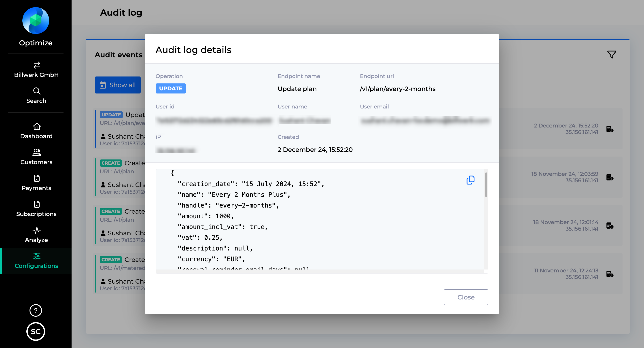Viewport: 644px width, 348px height.
Task: Click the audit log detail icon for UPDATE entry
Action: point(610,128)
